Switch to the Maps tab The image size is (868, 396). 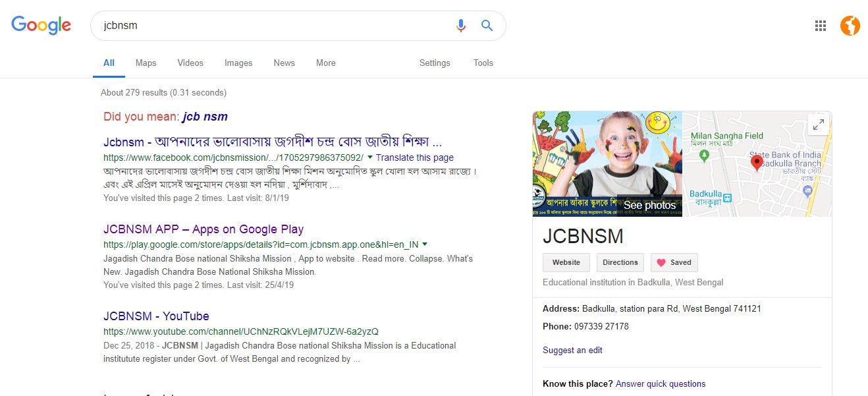[146, 63]
